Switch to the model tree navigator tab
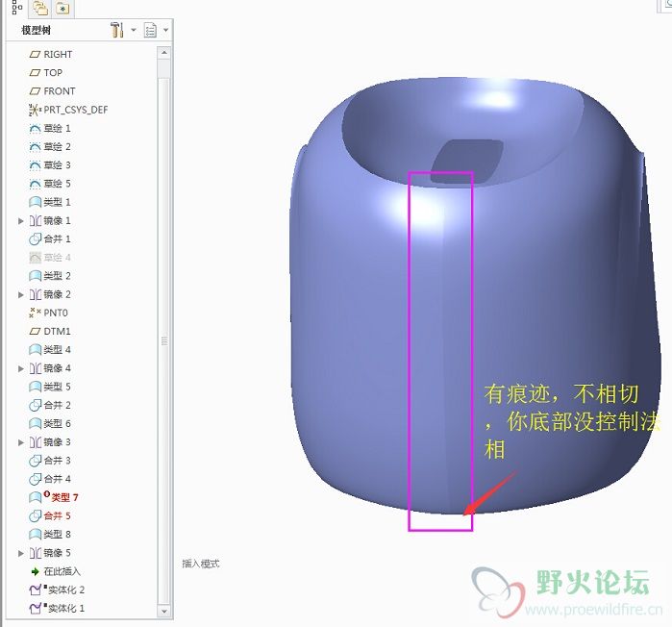Viewport: 672px width, 627px height. 16,8
